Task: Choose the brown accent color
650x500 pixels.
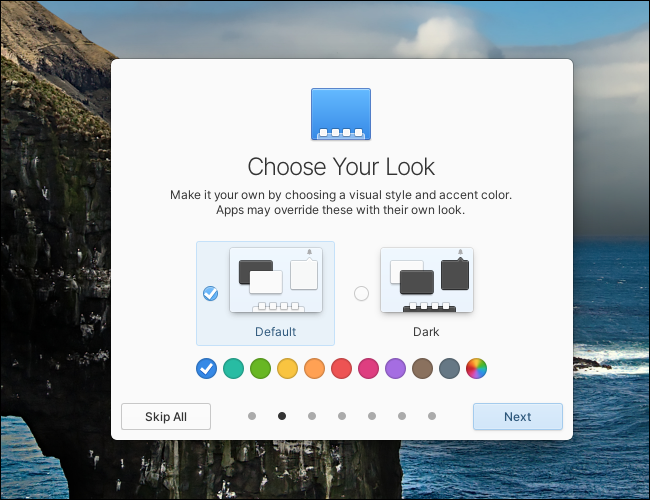Action: coord(422,368)
